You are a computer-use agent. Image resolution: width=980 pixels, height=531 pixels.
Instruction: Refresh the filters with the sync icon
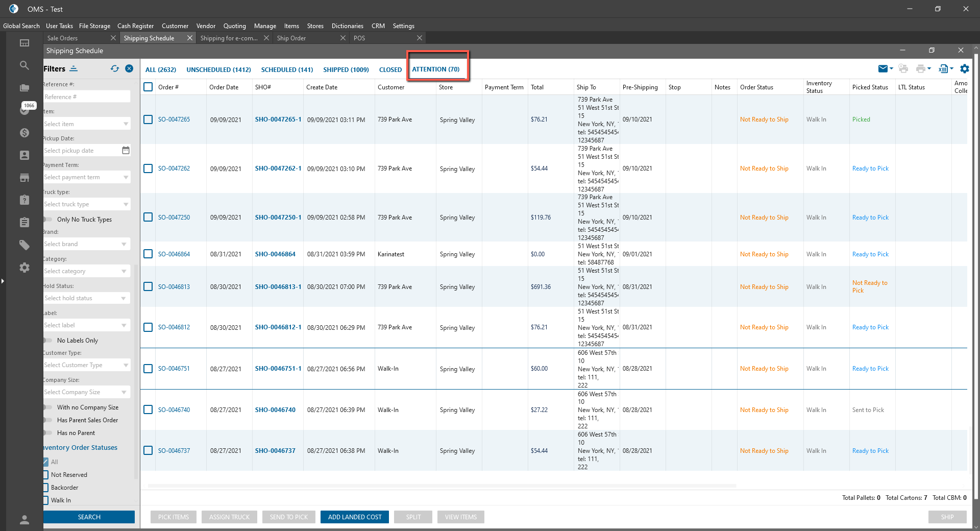click(x=115, y=69)
